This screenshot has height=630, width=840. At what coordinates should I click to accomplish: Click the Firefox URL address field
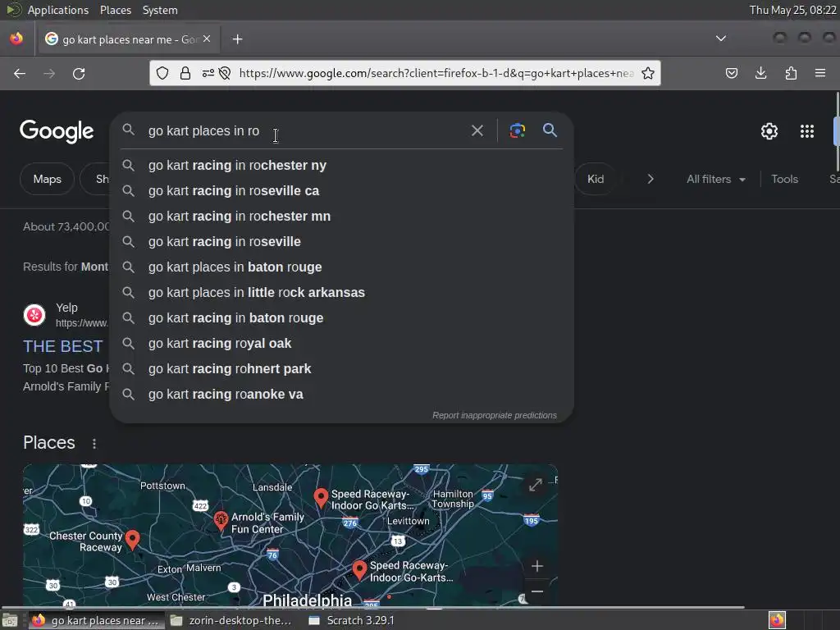[436, 73]
